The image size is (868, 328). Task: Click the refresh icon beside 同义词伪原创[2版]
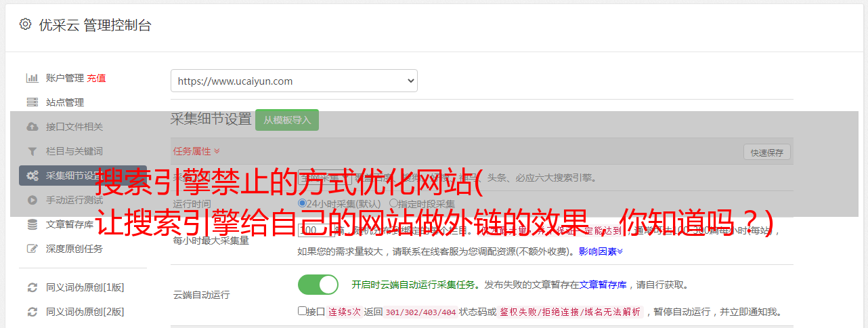(x=32, y=312)
